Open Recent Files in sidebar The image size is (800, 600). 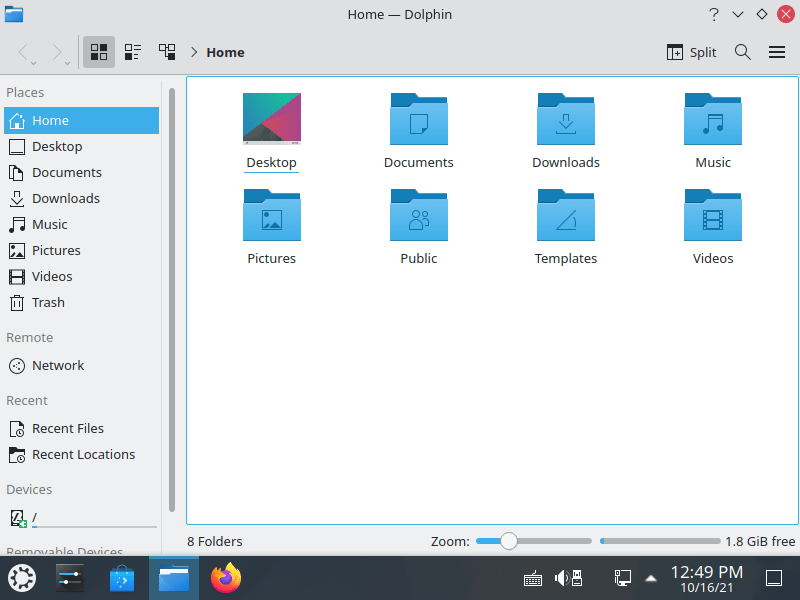(x=82, y=429)
